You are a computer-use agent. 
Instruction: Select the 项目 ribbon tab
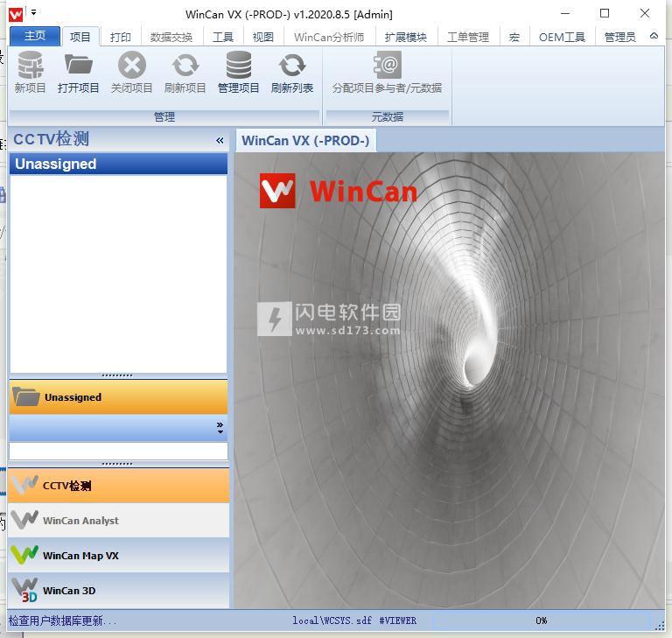click(x=80, y=37)
